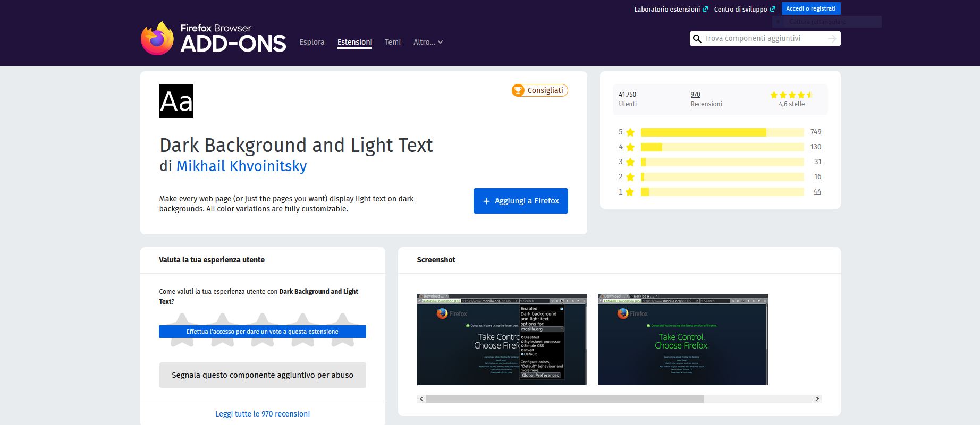Open external link icon beside Laboratorio estensioni
The image size is (980, 425).
coord(705,9)
